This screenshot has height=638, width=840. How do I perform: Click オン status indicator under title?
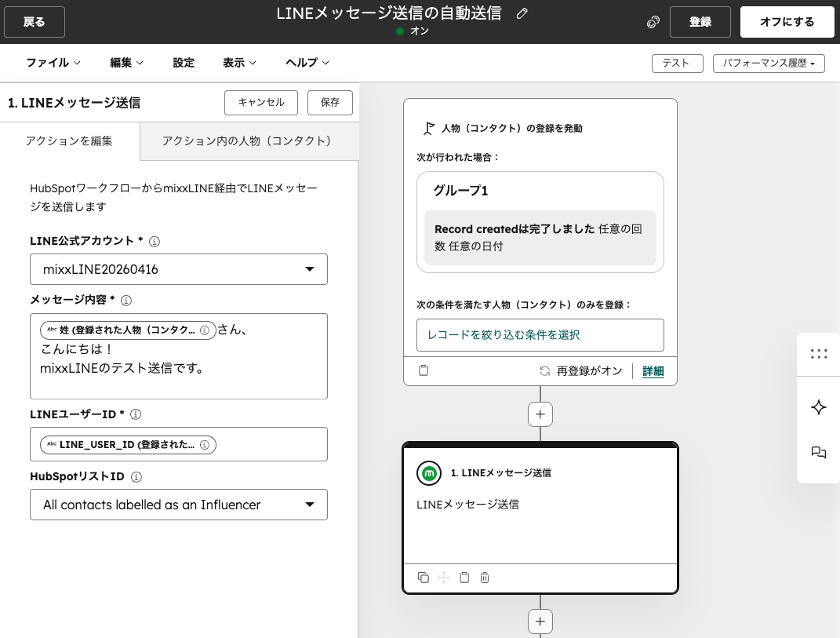tap(413, 31)
